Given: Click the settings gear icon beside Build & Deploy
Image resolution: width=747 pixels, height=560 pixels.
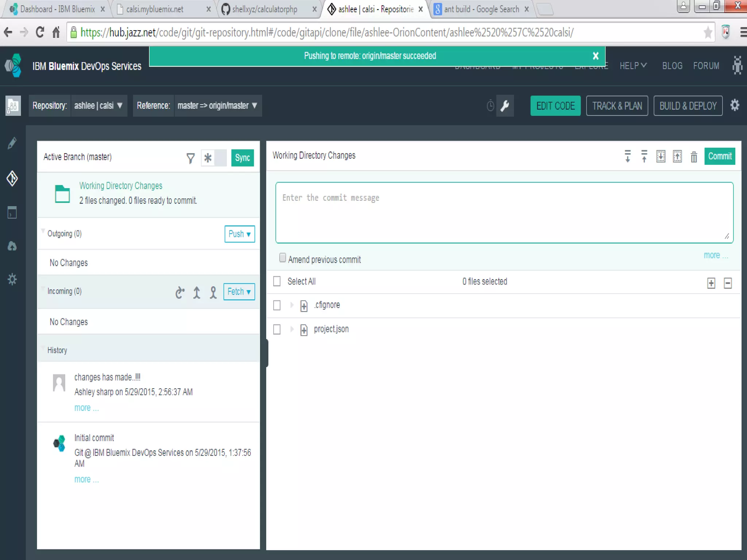Looking at the screenshot, I should click(735, 105).
